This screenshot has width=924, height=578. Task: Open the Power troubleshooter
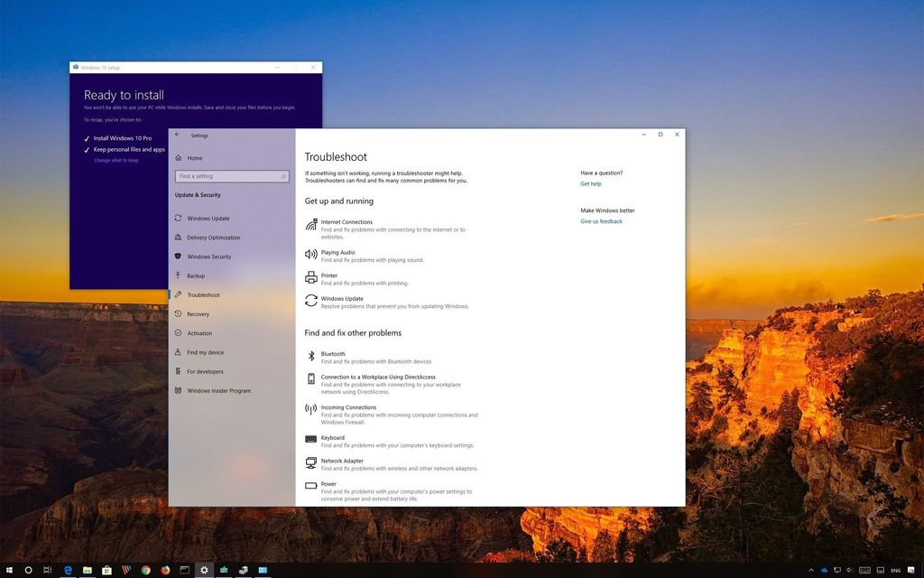coord(329,485)
